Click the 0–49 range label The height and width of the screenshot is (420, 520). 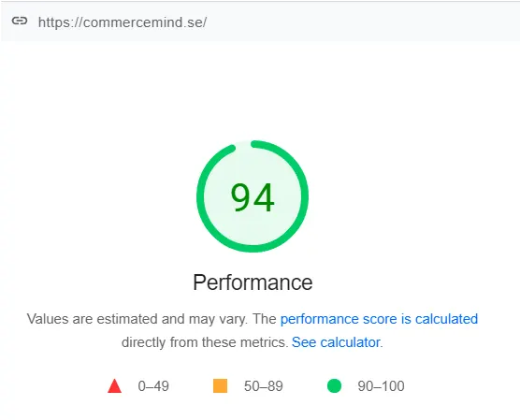[x=153, y=386]
